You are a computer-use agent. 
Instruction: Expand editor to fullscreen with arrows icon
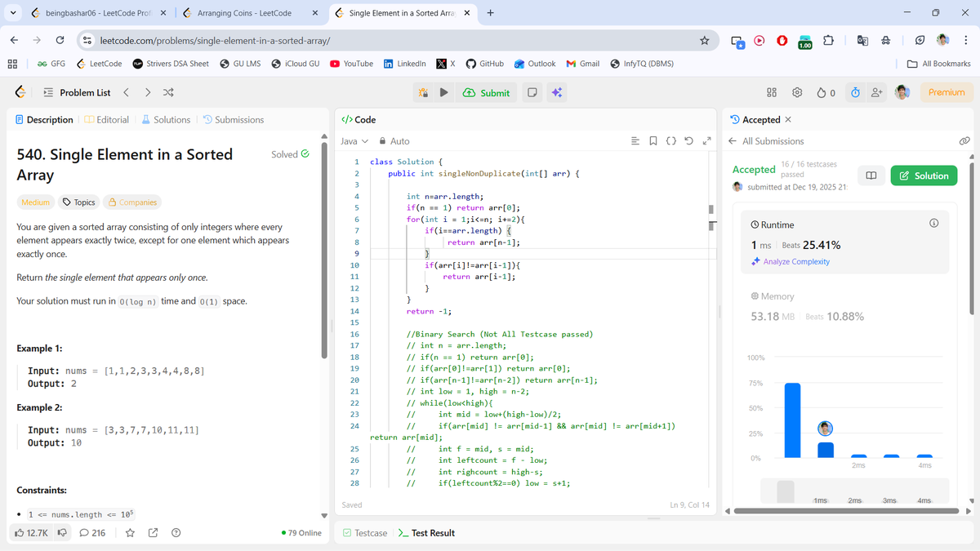[706, 140]
